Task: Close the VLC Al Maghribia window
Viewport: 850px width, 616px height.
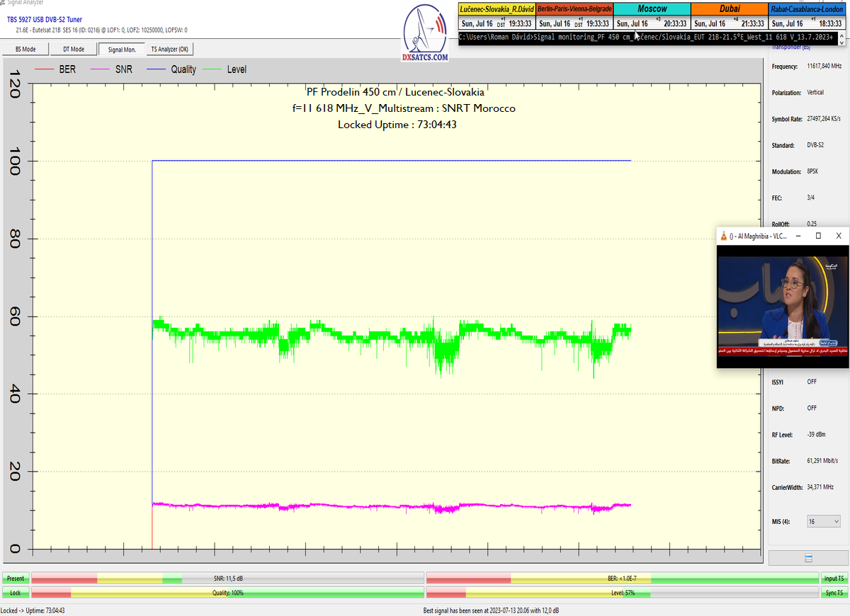Action: [839, 236]
